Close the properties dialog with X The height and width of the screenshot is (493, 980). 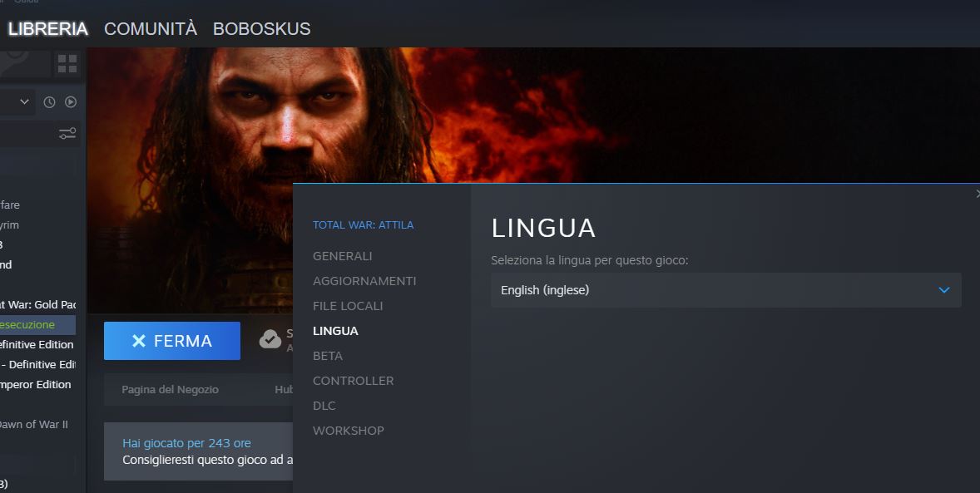978,194
